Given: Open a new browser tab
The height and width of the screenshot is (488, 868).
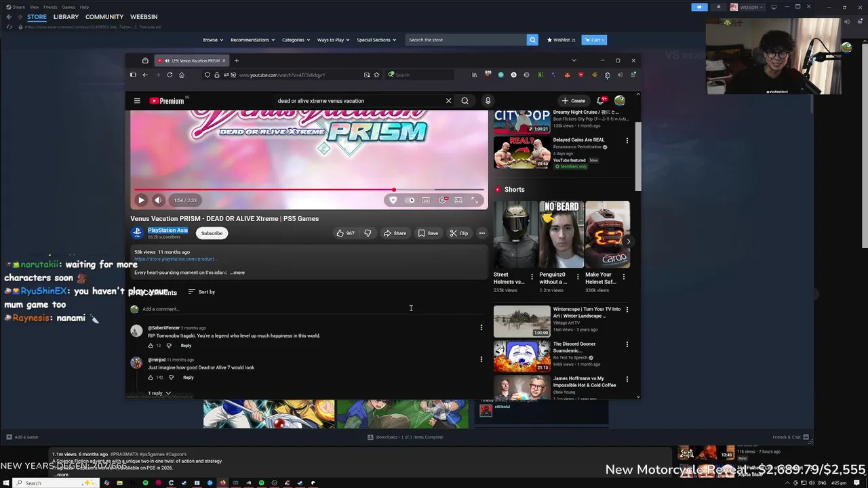Looking at the screenshot, I should click(237, 60).
